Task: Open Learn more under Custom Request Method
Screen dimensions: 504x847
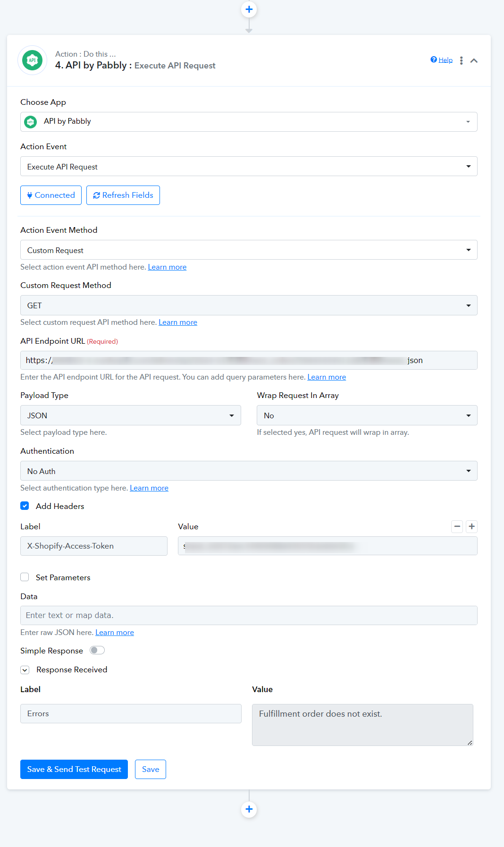Action: [178, 322]
